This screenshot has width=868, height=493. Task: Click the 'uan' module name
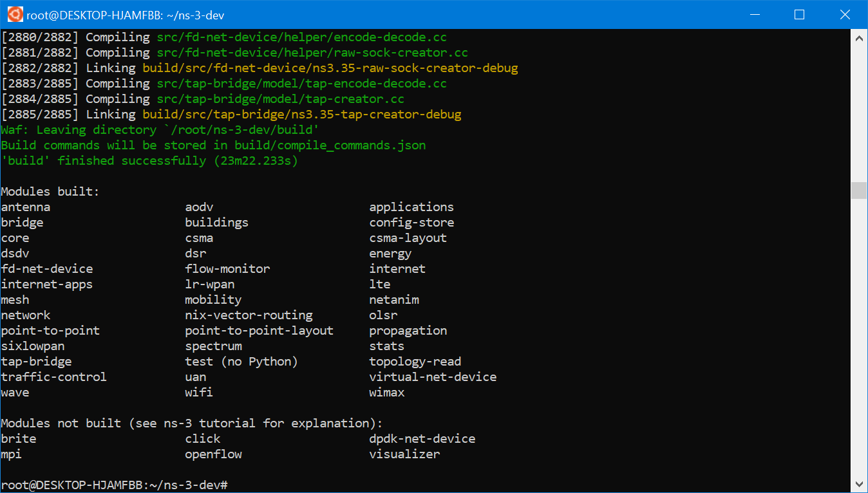tap(196, 377)
